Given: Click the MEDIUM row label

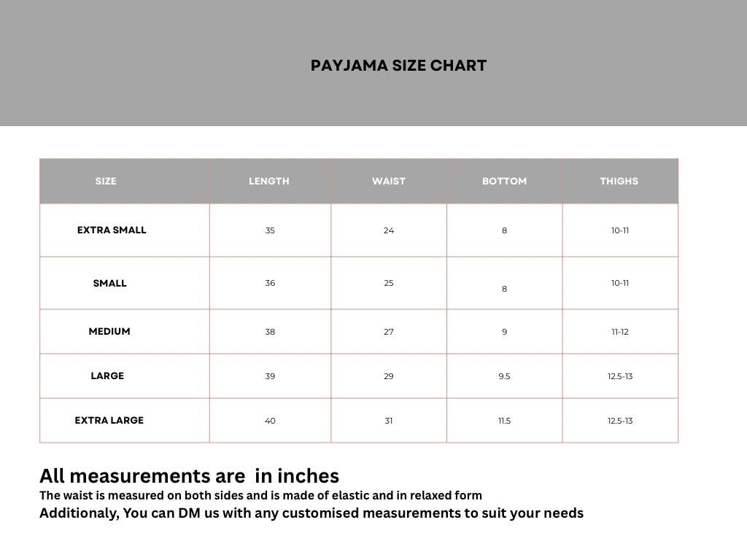Looking at the screenshot, I should point(109,331).
